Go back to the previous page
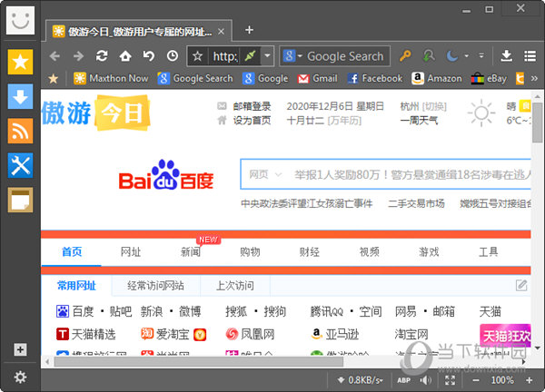This screenshot has height=392, width=545. (x=54, y=56)
